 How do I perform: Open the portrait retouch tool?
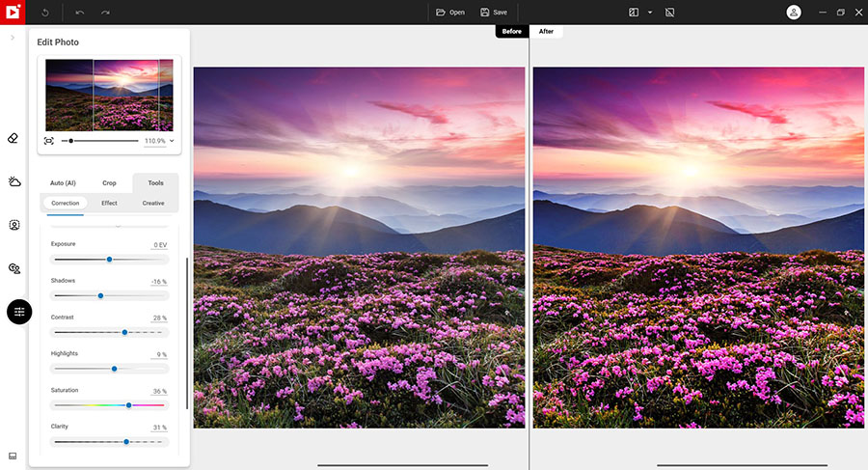[x=14, y=225]
